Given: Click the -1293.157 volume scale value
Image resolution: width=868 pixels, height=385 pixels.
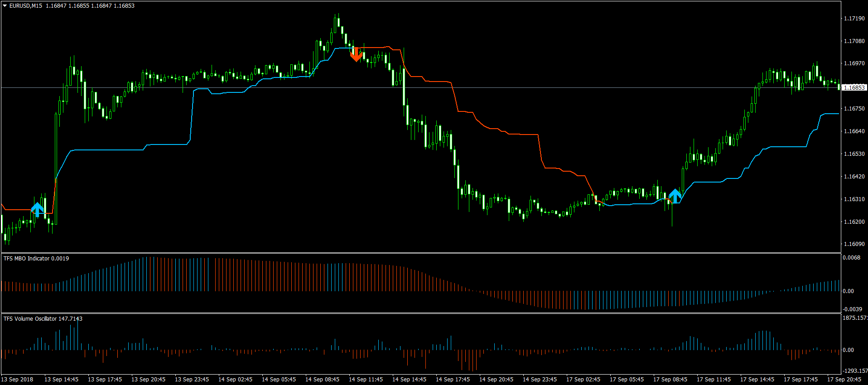Looking at the screenshot, I should click(x=854, y=371).
